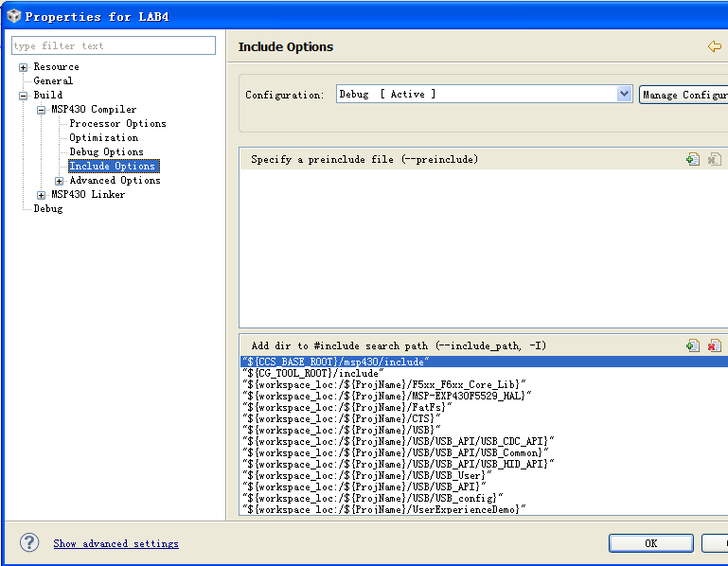Click add preinclude file icon

tap(693, 159)
